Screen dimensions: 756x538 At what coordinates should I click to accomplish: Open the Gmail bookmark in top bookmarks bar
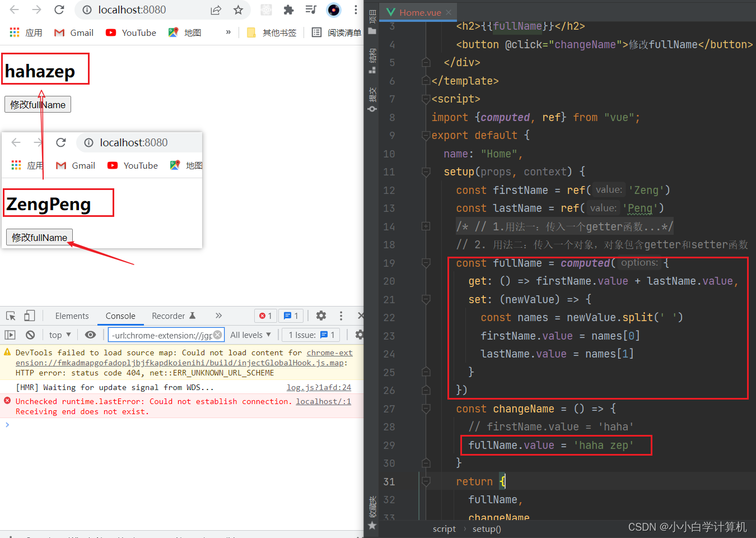(74, 33)
